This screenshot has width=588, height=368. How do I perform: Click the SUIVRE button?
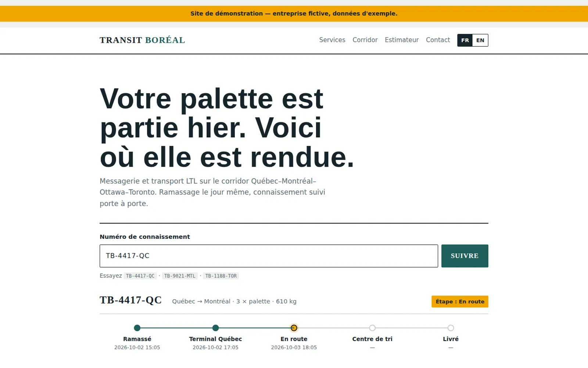(x=465, y=256)
